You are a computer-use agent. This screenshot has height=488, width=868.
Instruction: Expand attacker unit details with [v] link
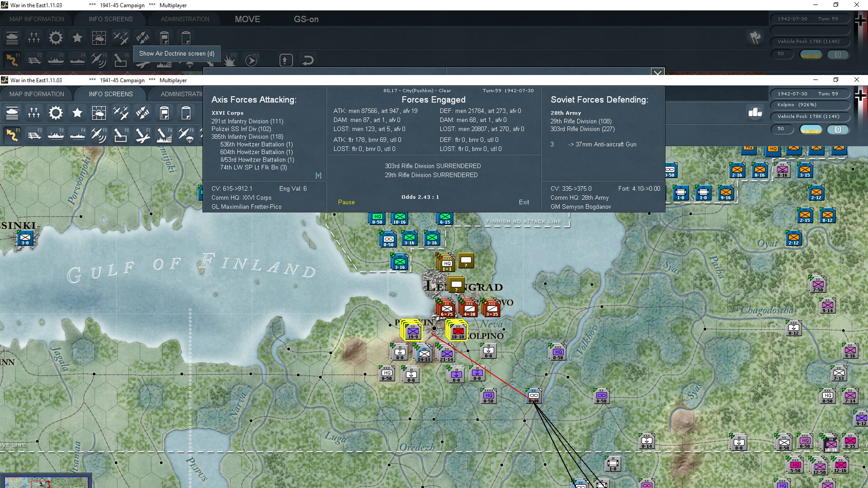318,175
